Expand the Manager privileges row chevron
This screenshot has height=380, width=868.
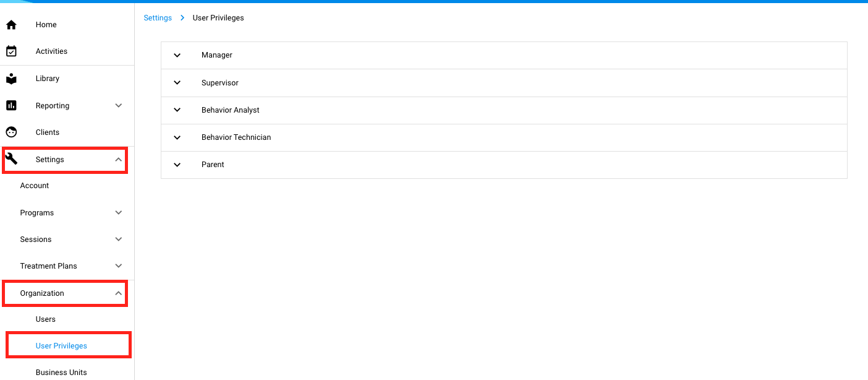point(177,55)
